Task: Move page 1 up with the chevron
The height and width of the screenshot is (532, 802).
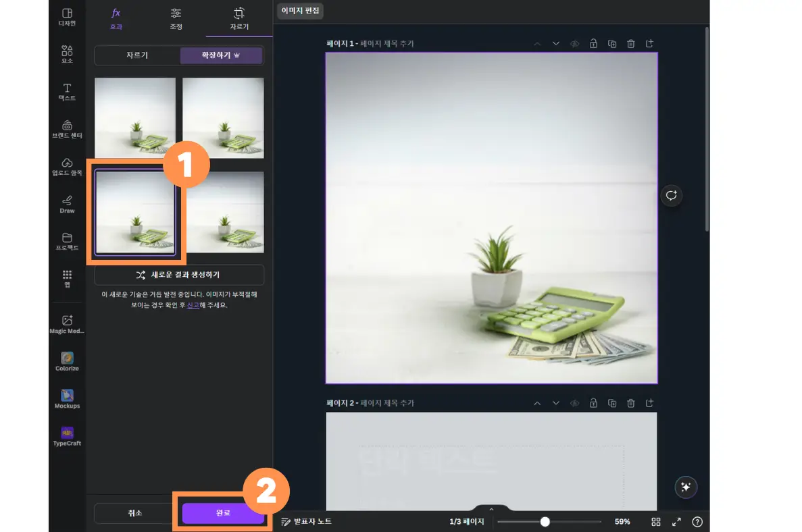Action: pyautogui.click(x=537, y=44)
